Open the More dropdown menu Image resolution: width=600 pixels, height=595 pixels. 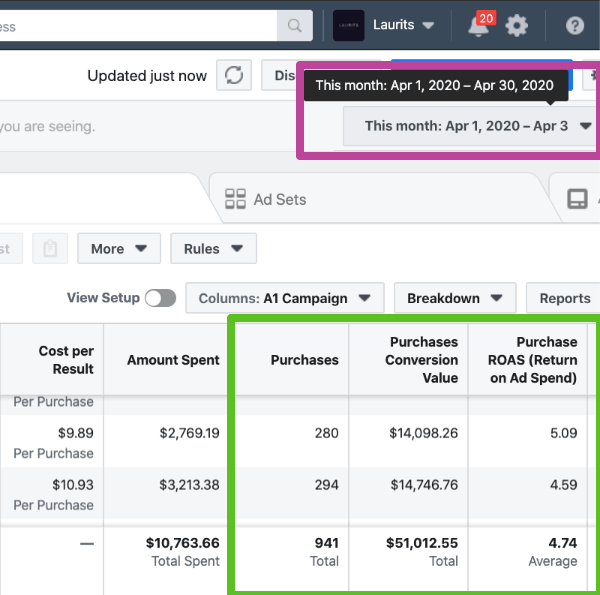[x=119, y=248]
